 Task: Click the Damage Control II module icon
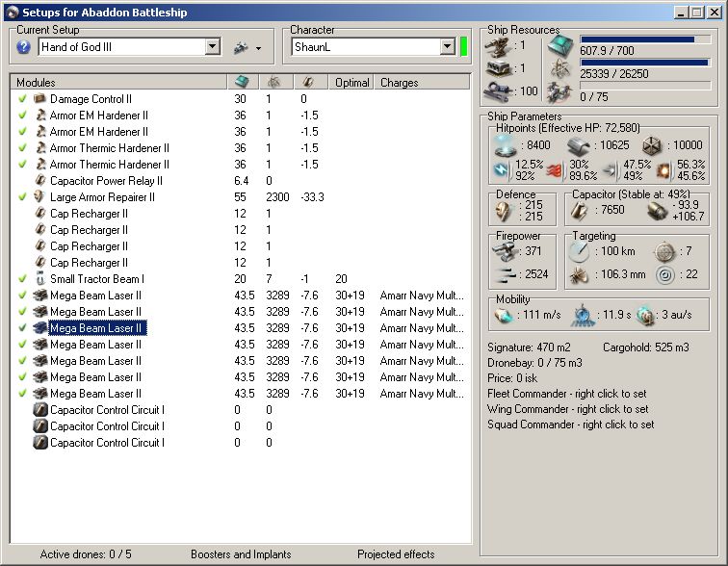(x=40, y=99)
